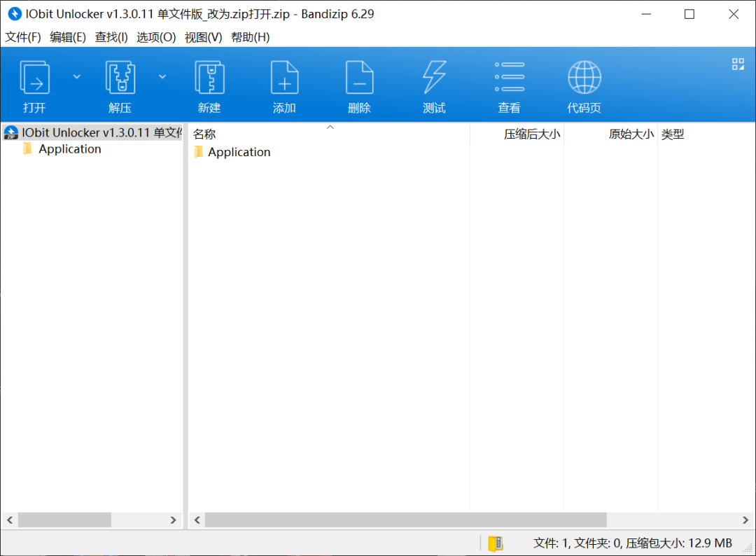Click the toolbar layout grid icon
Image resolution: width=756 pixels, height=556 pixels.
(738, 64)
